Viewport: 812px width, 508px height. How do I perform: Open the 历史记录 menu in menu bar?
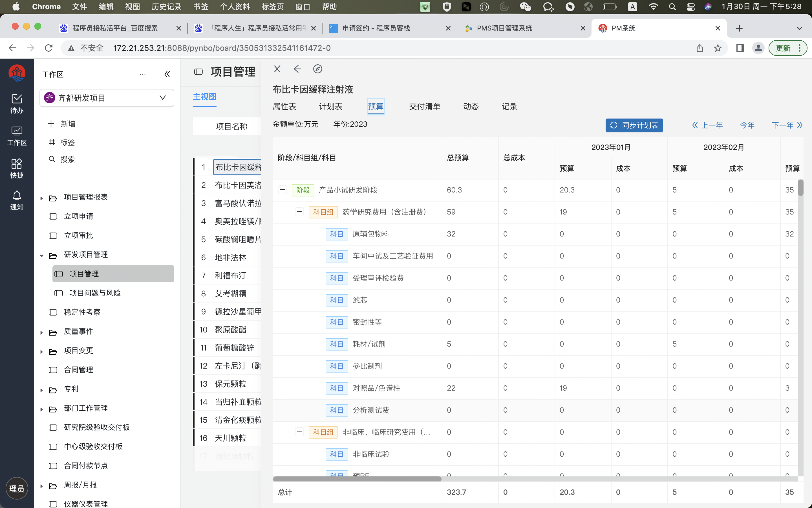(x=166, y=7)
